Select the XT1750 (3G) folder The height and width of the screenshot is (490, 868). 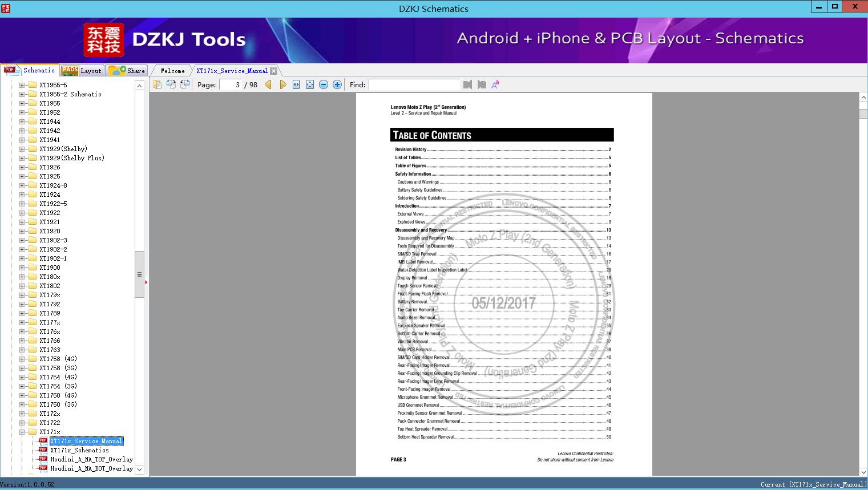(58, 404)
